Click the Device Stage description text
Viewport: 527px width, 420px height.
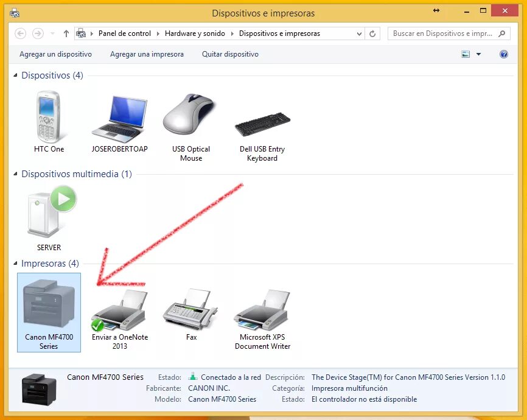408,377
